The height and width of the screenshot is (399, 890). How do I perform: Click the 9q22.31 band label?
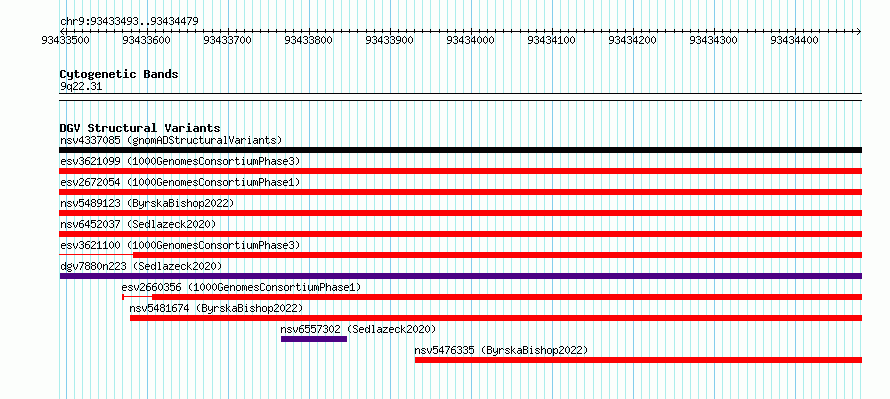[81, 86]
